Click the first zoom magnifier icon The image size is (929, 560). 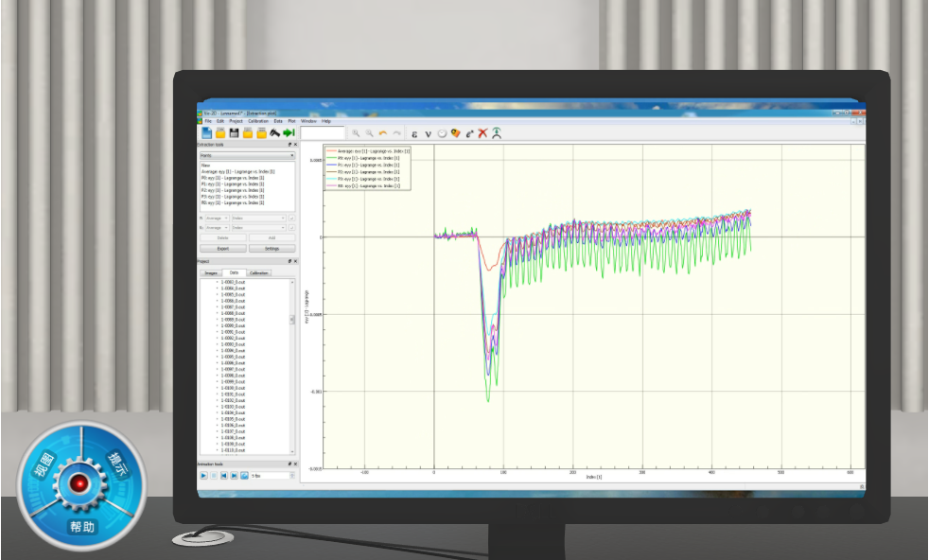click(356, 133)
